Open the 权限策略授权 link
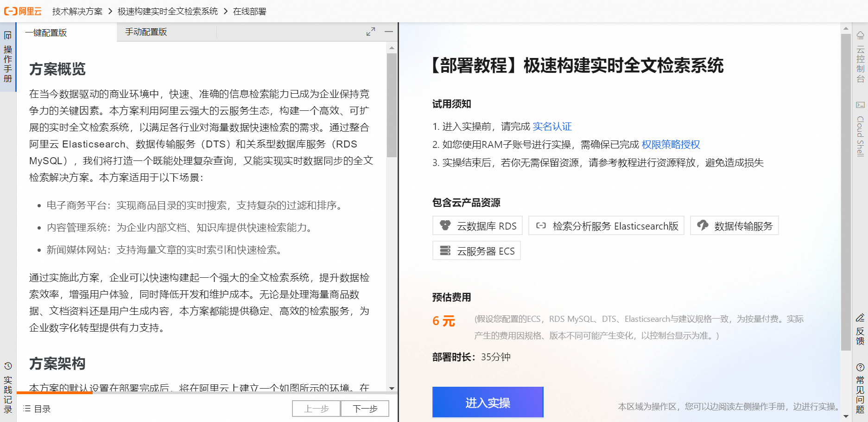This screenshot has height=422, width=868. (671, 145)
